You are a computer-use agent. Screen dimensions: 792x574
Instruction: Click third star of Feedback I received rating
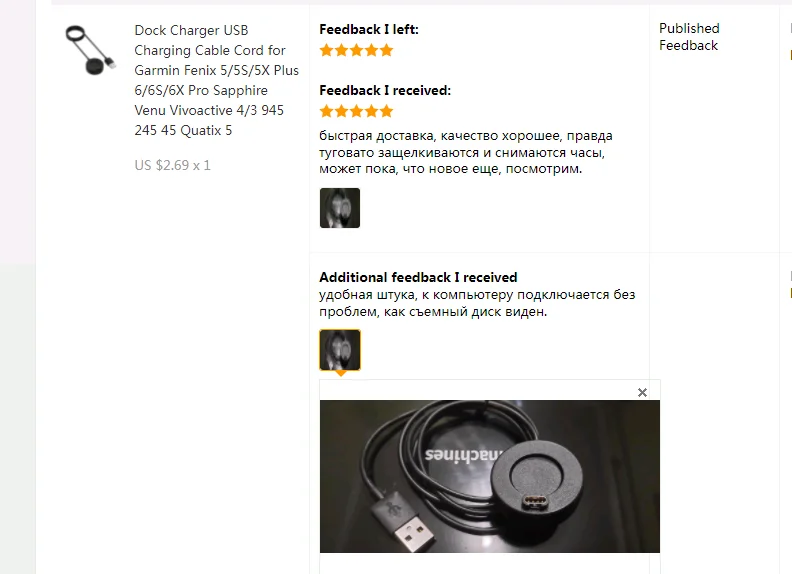pyautogui.click(x=357, y=111)
